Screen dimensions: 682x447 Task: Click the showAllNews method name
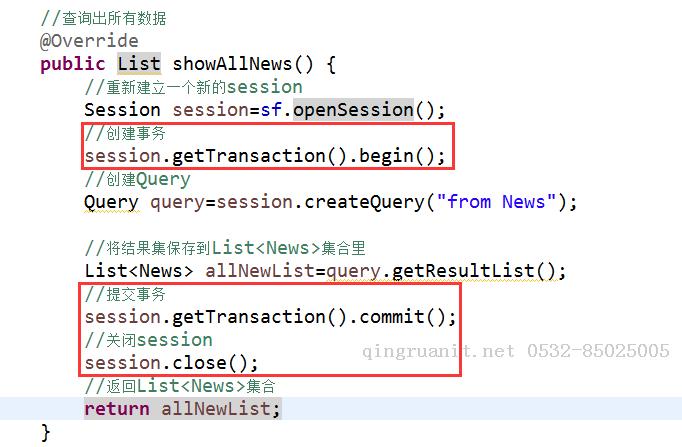tap(234, 64)
